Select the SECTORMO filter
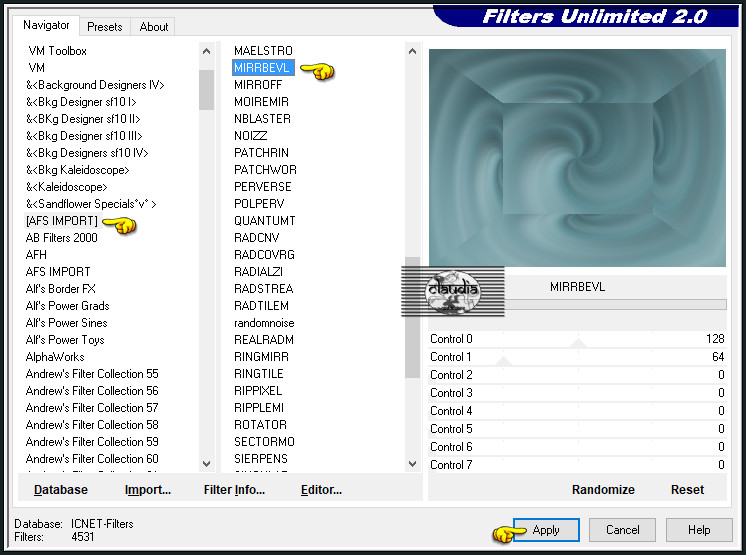This screenshot has width=746, height=555. pyautogui.click(x=264, y=442)
